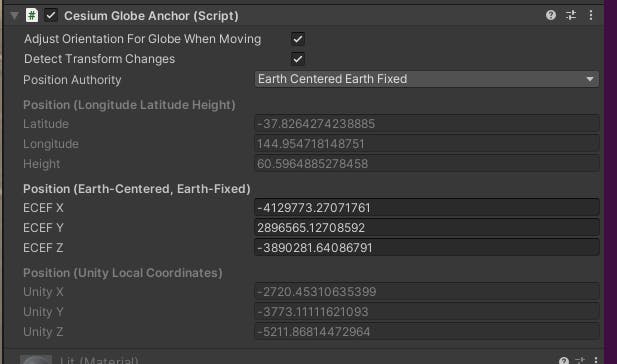Open presets for Cesium Globe Anchor
617x364 pixels.
pyautogui.click(x=571, y=15)
